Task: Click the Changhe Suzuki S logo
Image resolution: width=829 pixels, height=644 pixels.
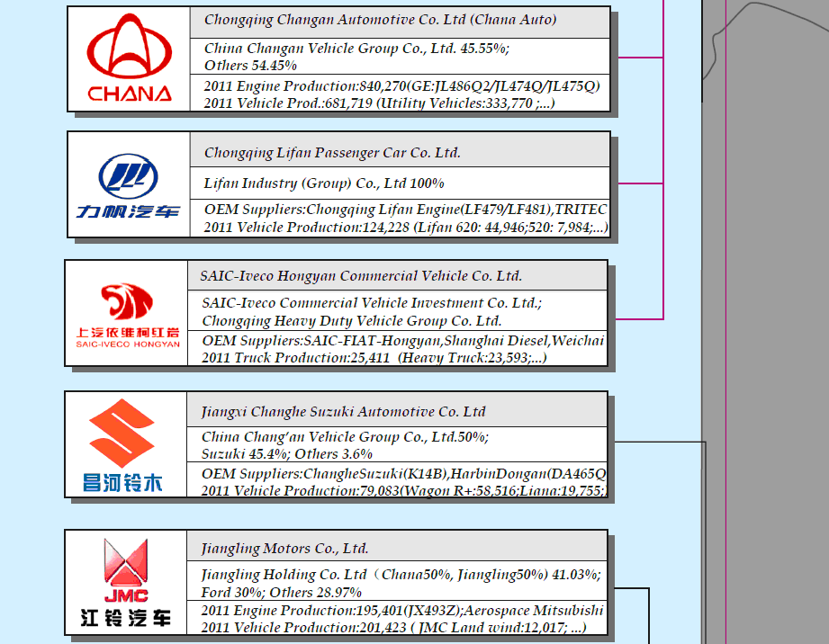Action: click(122, 445)
